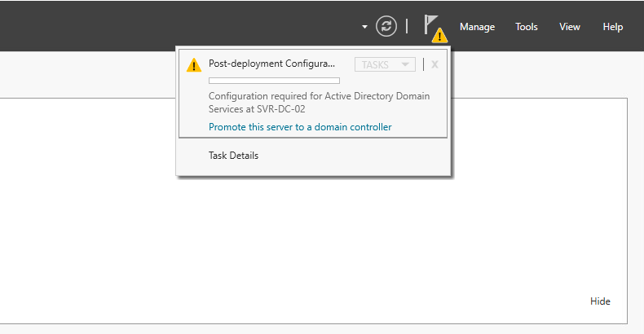Click the Refresh dashboard icon

point(386,26)
